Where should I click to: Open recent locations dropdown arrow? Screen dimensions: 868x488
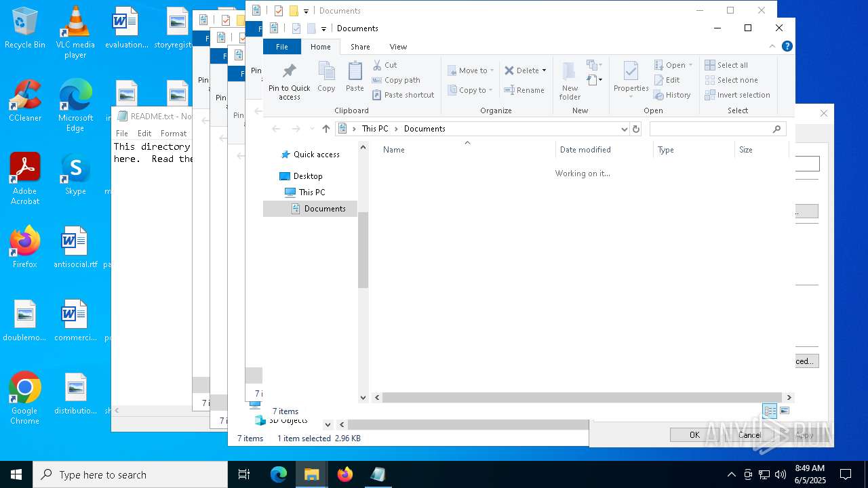coord(312,129)
